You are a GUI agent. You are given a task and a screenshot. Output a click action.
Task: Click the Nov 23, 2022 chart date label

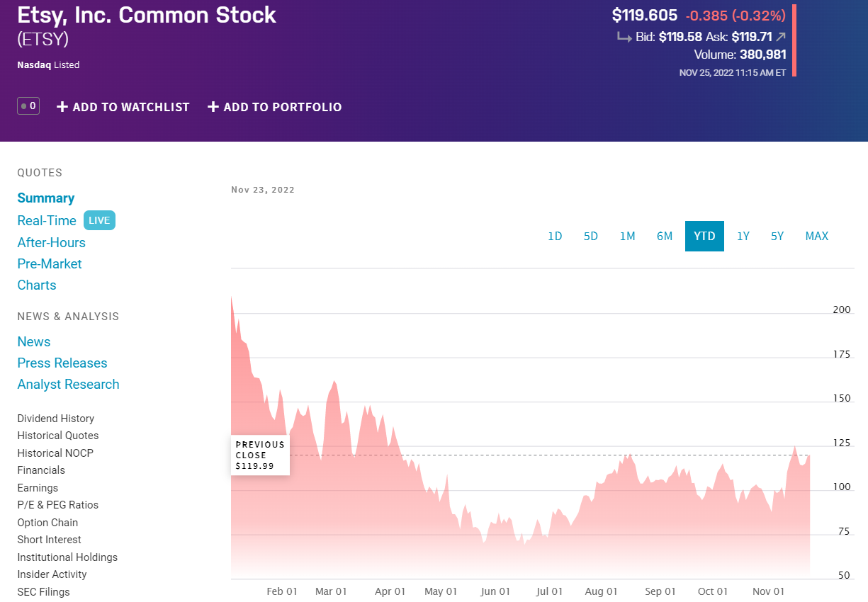coord(263,190)
